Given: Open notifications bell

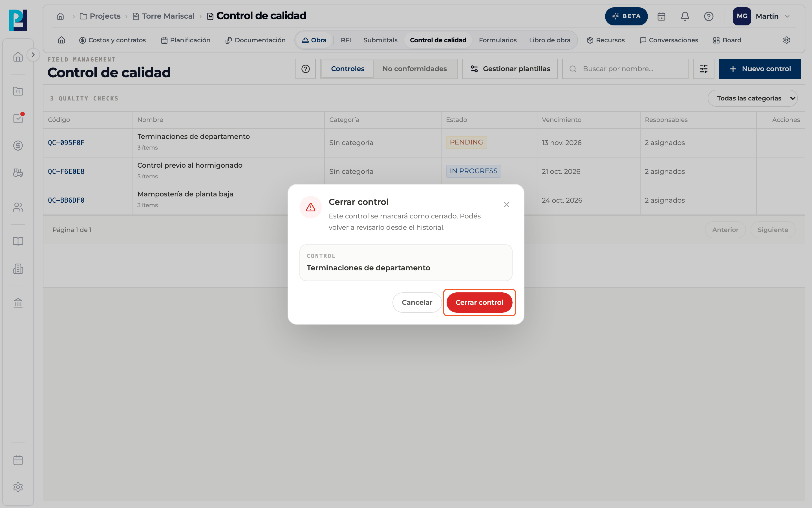Looking at the screenshot, I should (x=685, y=16).
